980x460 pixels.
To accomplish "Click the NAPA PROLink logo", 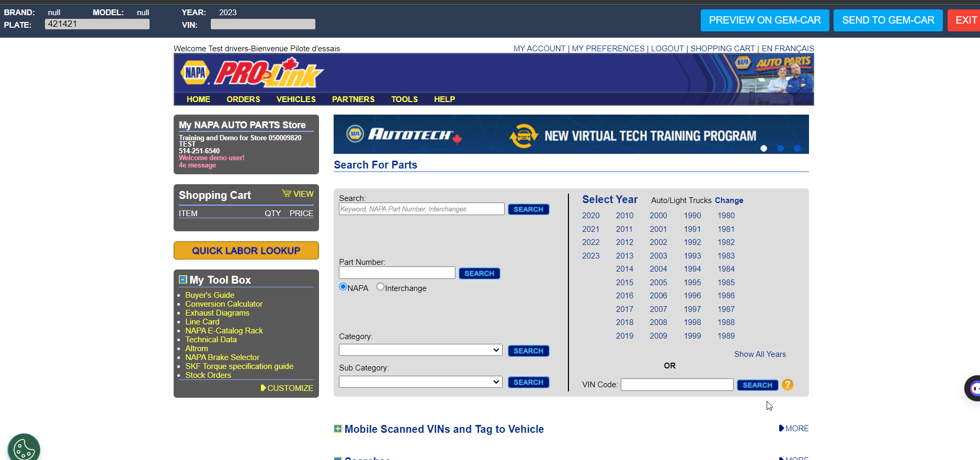I will pos(252,73).
